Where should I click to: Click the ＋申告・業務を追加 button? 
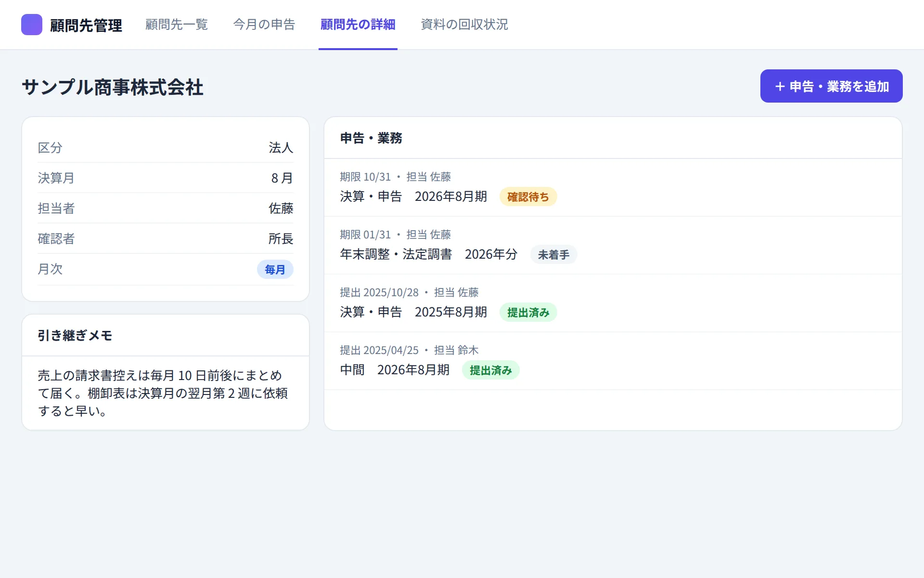click(831, 86)
